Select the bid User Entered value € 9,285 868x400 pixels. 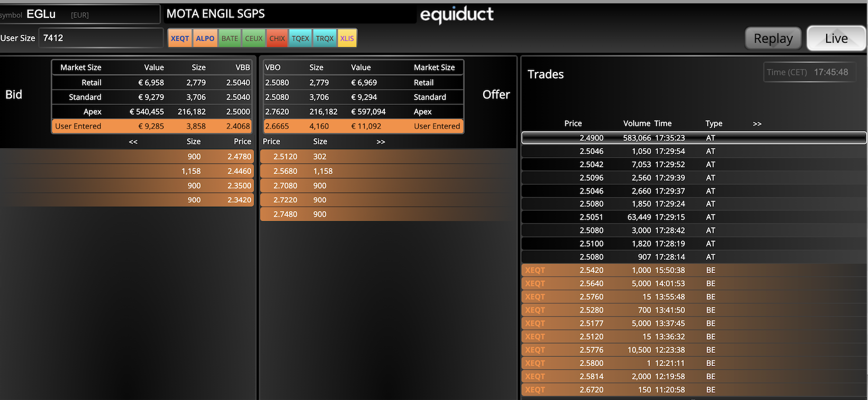tap(151, 126)
